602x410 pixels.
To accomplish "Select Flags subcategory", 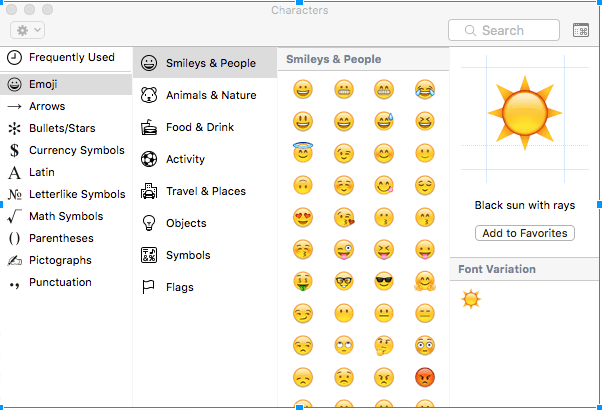I will [x=205, y=287].
